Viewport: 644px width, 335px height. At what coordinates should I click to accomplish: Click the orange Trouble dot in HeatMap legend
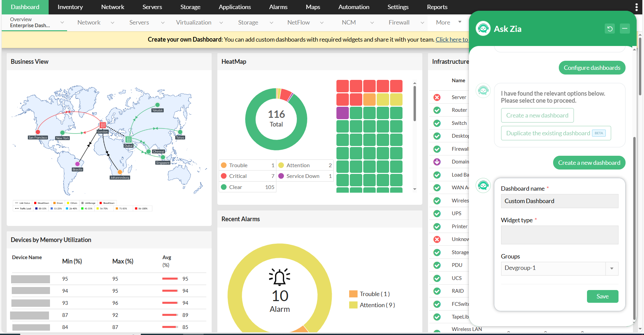coord(224,165)
